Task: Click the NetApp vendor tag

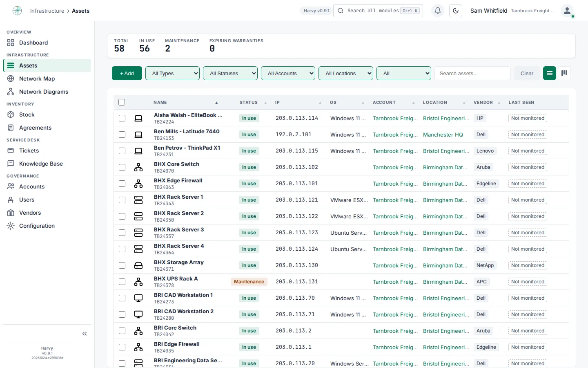Action: (x=485, y=265)
